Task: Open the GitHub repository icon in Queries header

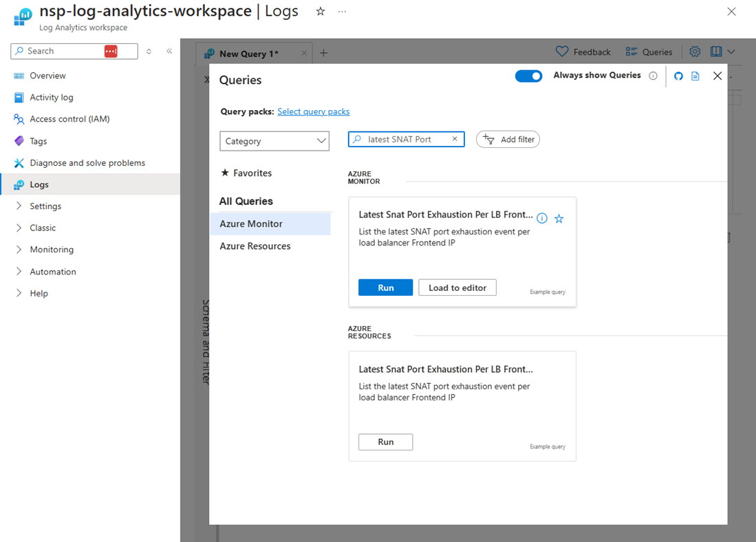Action: point(678,76)
